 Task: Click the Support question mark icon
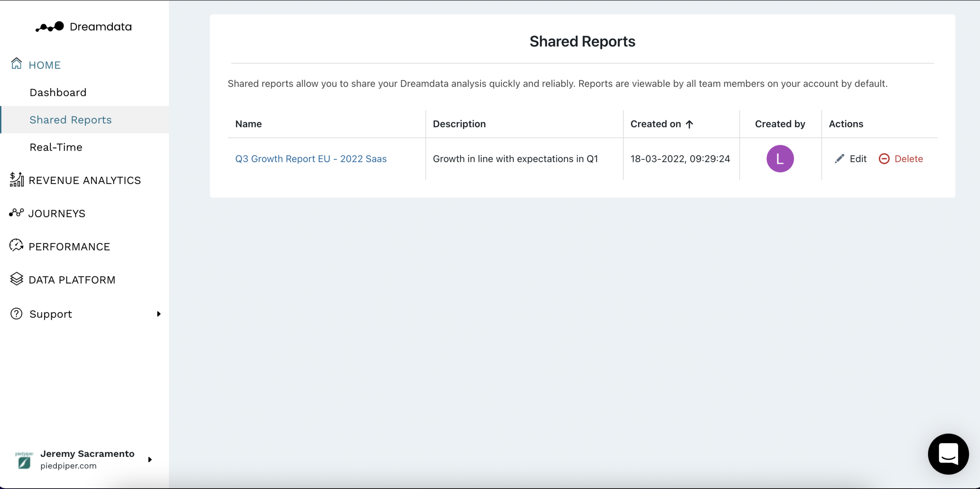coord(16,314)
